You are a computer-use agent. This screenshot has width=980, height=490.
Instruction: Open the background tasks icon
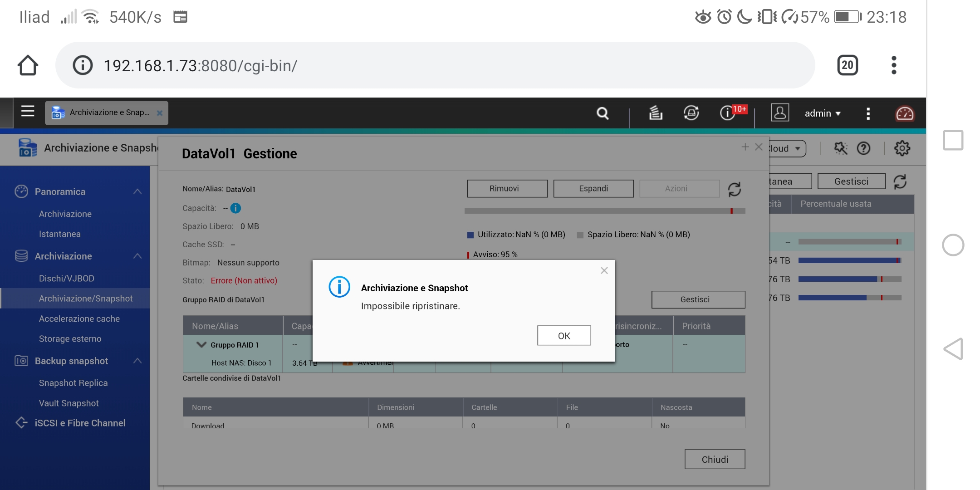655,113
